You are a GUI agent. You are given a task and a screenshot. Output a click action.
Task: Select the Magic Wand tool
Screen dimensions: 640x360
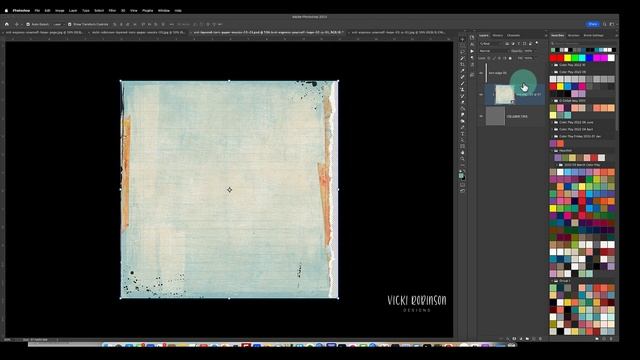pos(462,58)
